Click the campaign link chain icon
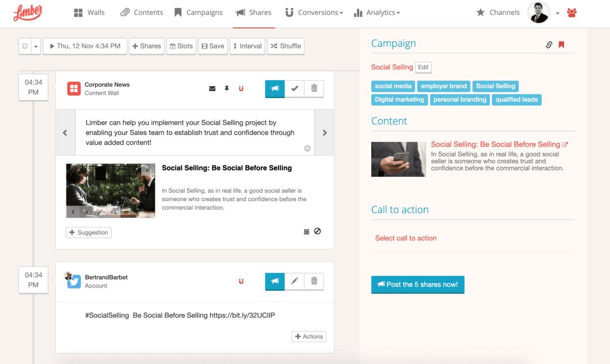610x364 pixels. tap(549, 45)
